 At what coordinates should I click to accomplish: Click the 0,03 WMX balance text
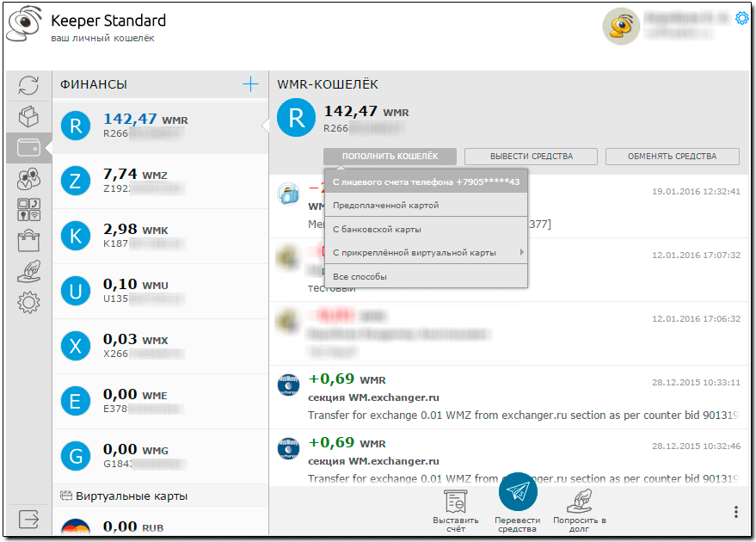pyautogui.click(x=136, y=339)
